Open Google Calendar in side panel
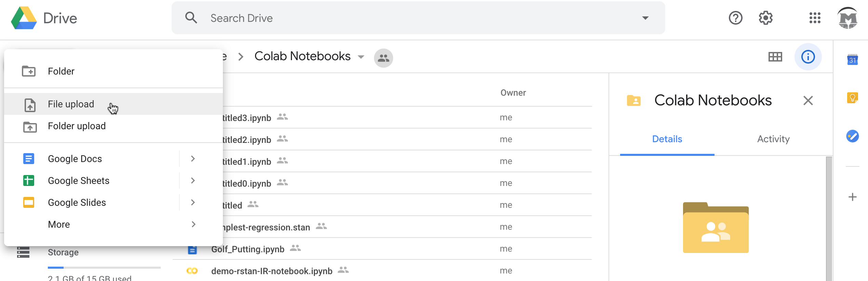This screenshot has width=868, height=281. (852, 60)
